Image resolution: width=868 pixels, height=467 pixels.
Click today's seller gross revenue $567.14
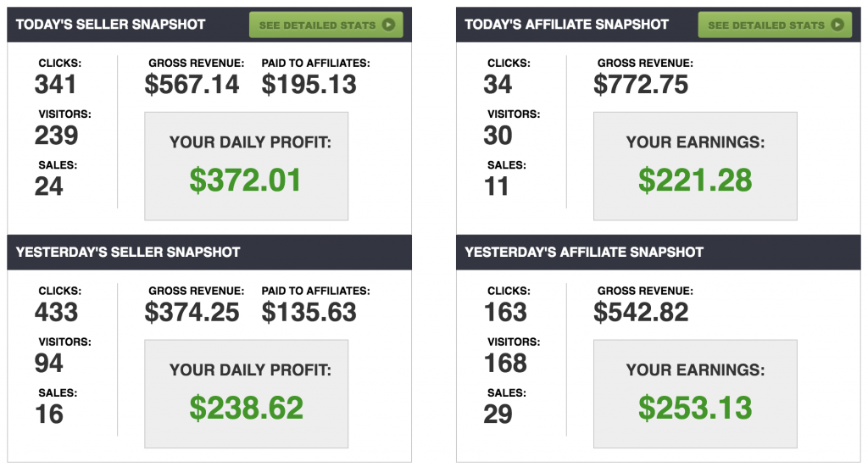click(192, 85)
